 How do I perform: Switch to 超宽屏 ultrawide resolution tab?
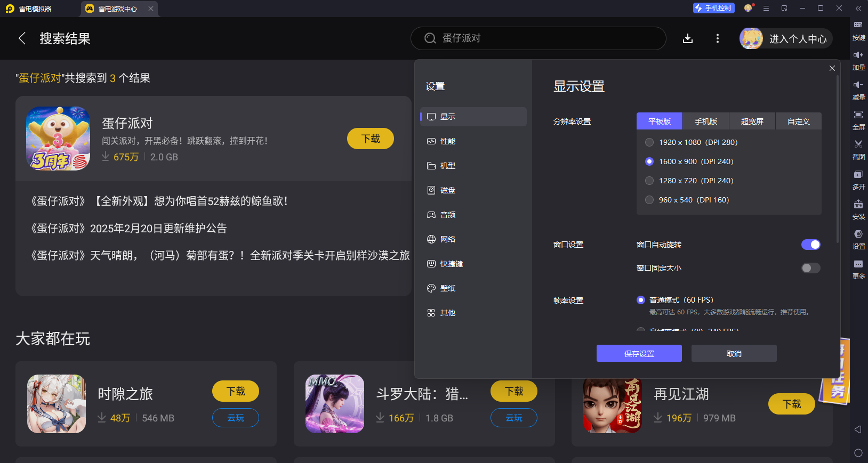tap(752, 121)
